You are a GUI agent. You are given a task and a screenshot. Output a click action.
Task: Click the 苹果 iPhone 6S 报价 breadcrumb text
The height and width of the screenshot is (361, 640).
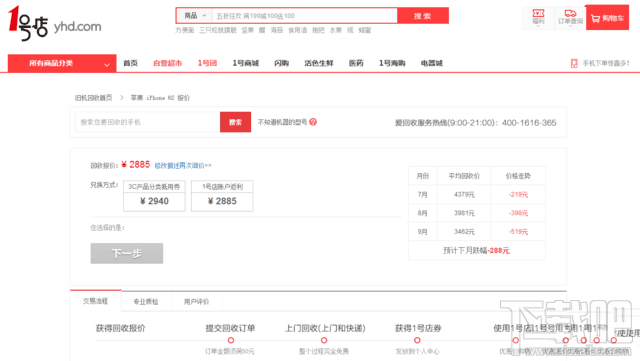click(x=160, y=98)
